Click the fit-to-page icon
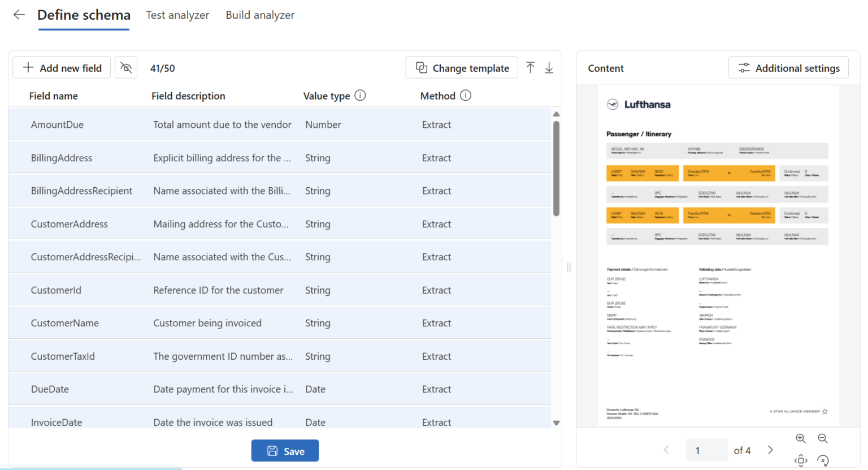This screenshot has width=868, height=470. tap(801, 460)
